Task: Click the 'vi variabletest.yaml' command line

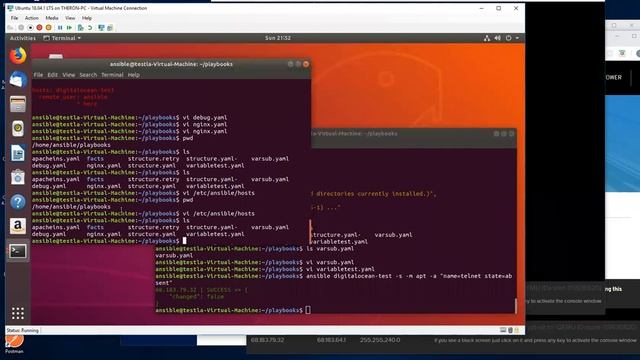Action: (265, 269)
